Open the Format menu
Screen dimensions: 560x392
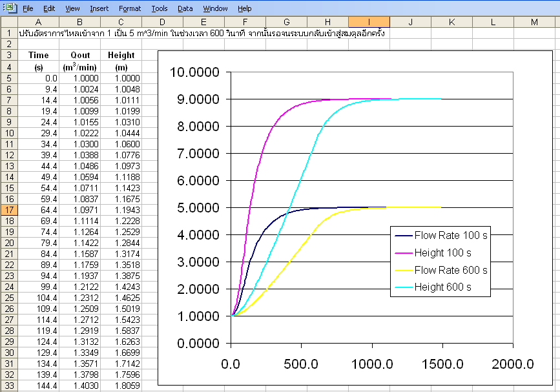[130, 8]
